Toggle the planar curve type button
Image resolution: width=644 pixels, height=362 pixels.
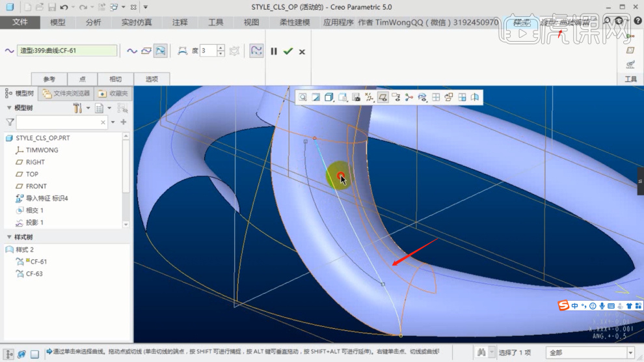pyautogui.click(x=146, y=51)
